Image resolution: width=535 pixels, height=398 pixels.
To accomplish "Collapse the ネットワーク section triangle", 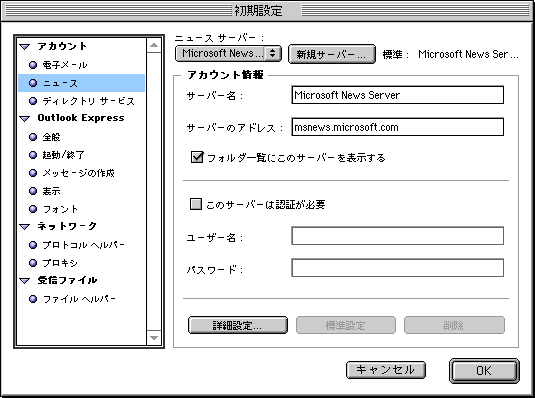I will pos(25,227).
